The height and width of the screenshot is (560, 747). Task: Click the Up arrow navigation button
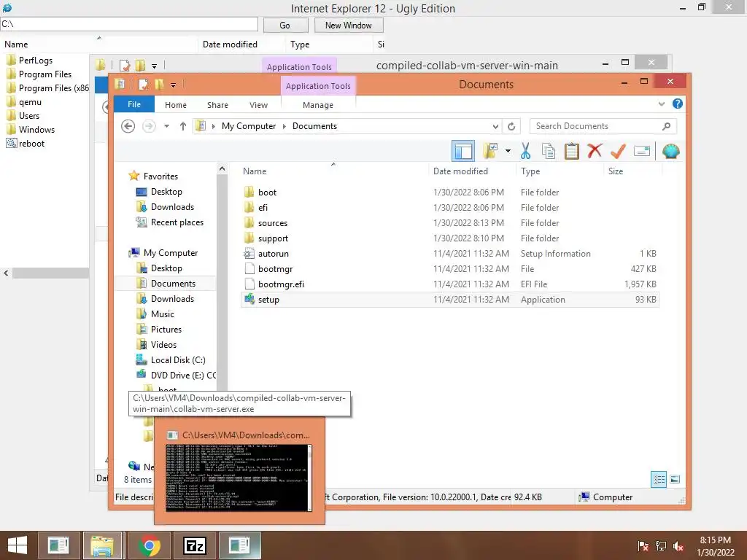(x=183, y=126)
